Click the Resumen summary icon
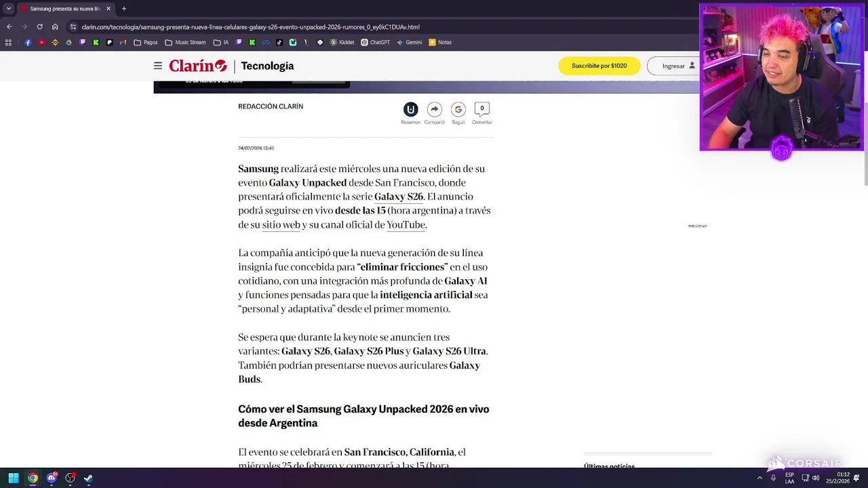 pyautogui.click(x=410, y=109)
